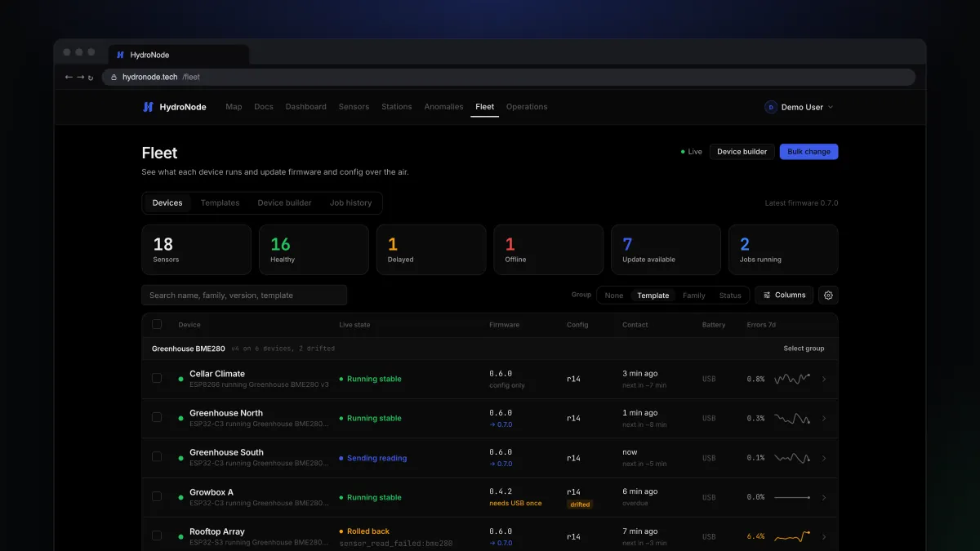Click the green Live status dot
The width and height of the screenshot is (980, 551).
click(683, 152)
